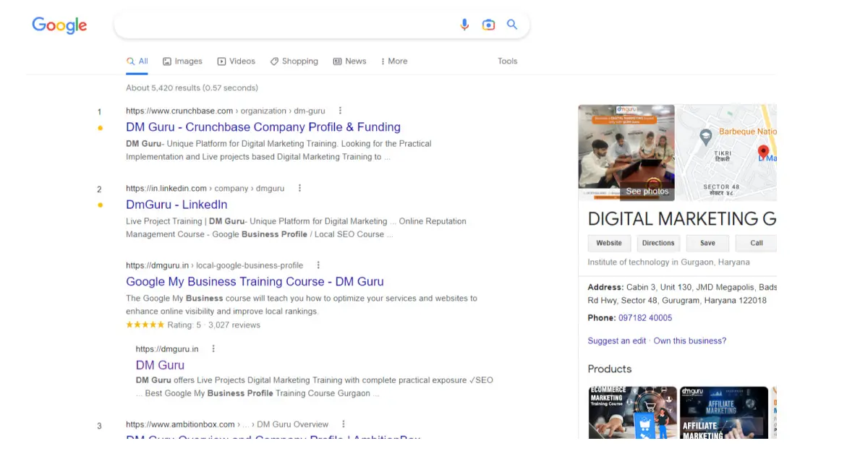Open three-dot menu beside local-google-business-profile URL

click(x=318, y=265)
